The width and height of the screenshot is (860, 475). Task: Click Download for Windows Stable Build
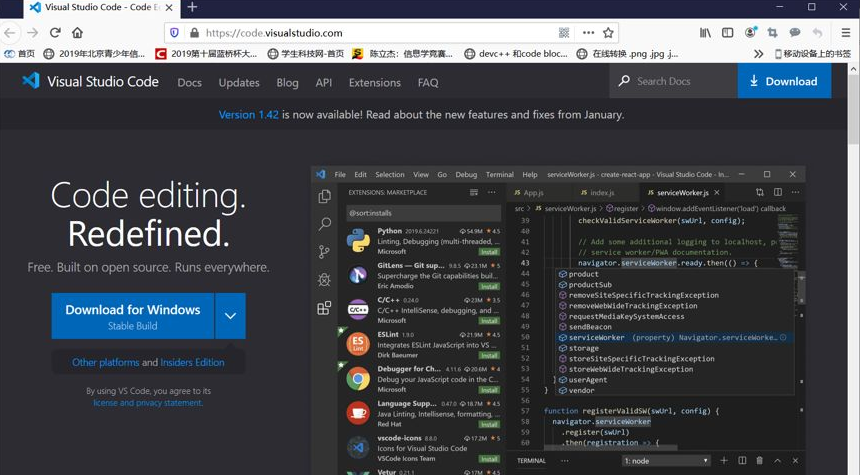133,316
